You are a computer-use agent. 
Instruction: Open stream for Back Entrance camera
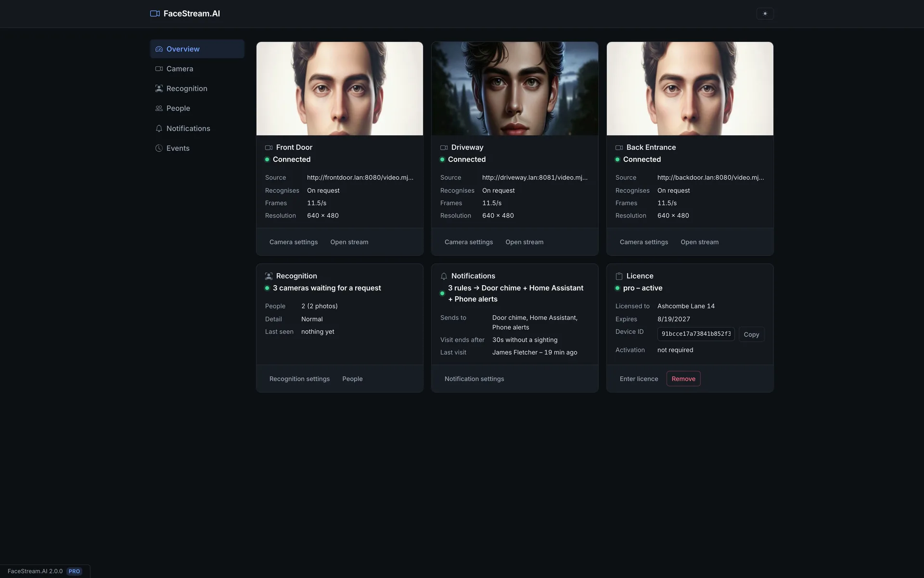pos(700,242)
